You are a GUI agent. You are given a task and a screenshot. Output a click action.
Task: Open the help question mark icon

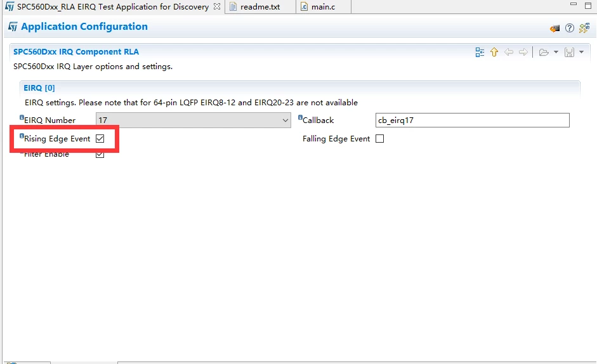(x=570, y=28)
